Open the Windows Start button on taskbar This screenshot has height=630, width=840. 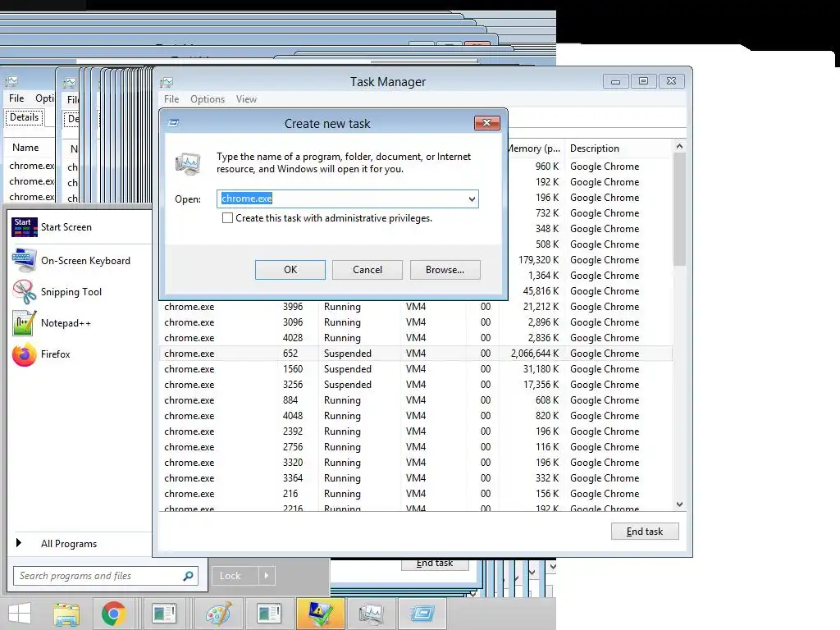(20, 614)
